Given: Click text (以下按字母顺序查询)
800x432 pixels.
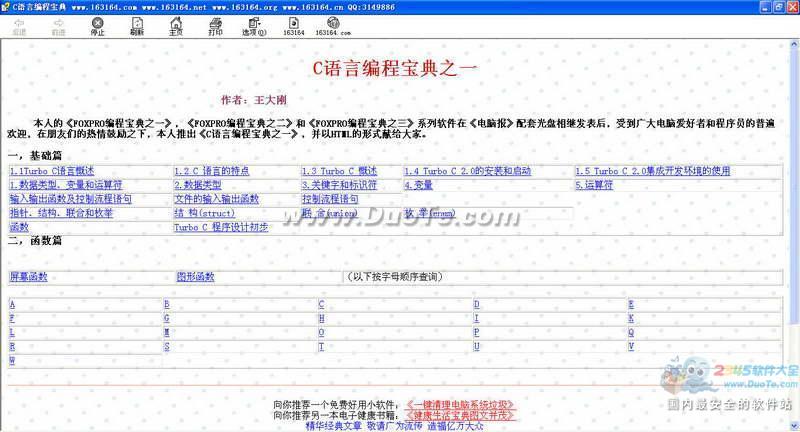Looking at the screenshot, I should click(x=394, y=276).
